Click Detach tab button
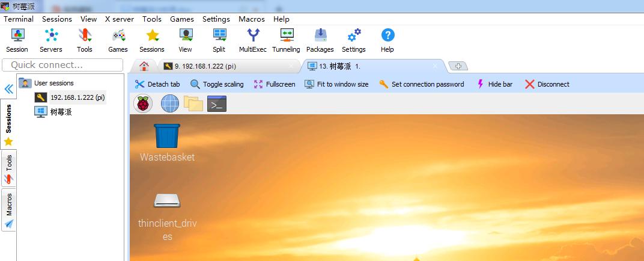 pyautogui.click(x=157, y=84)
